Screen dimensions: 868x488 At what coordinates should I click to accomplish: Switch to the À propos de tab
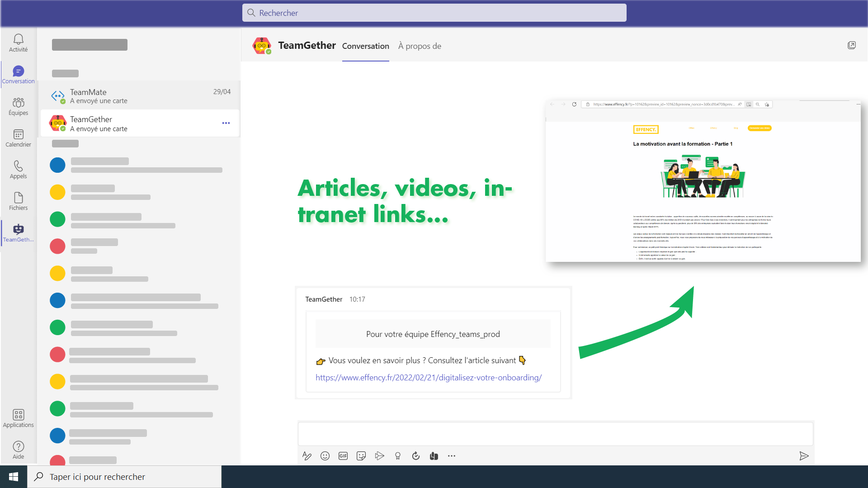(420, 46)
